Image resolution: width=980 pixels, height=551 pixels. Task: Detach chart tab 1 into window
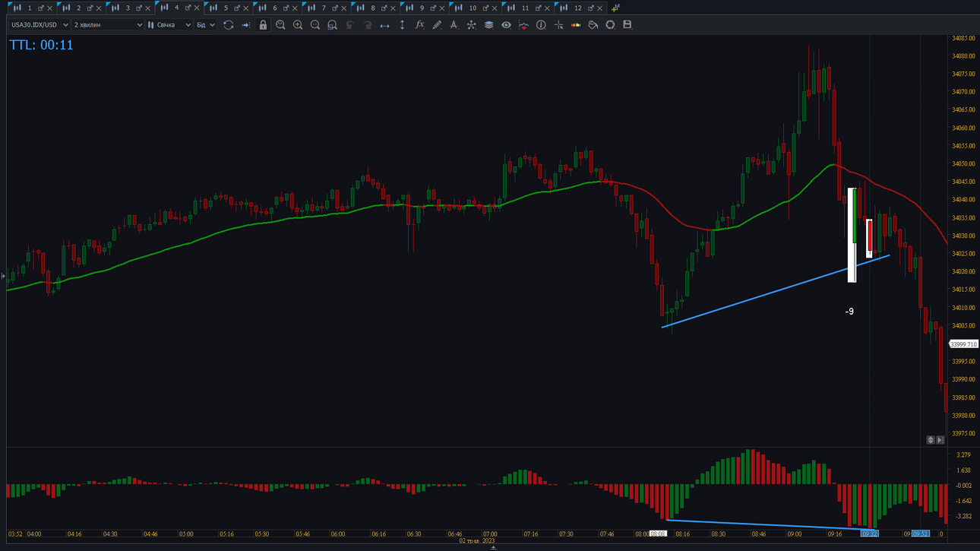tap(41, 8)
